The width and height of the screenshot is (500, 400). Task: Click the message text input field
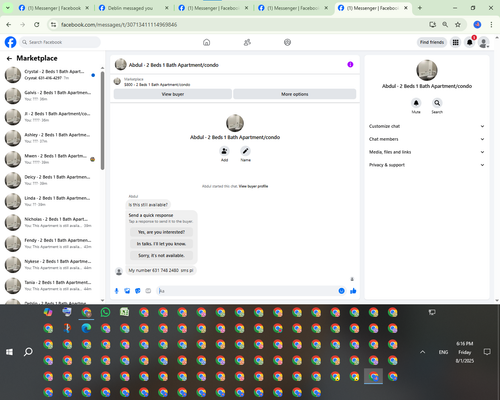point(247,291)
